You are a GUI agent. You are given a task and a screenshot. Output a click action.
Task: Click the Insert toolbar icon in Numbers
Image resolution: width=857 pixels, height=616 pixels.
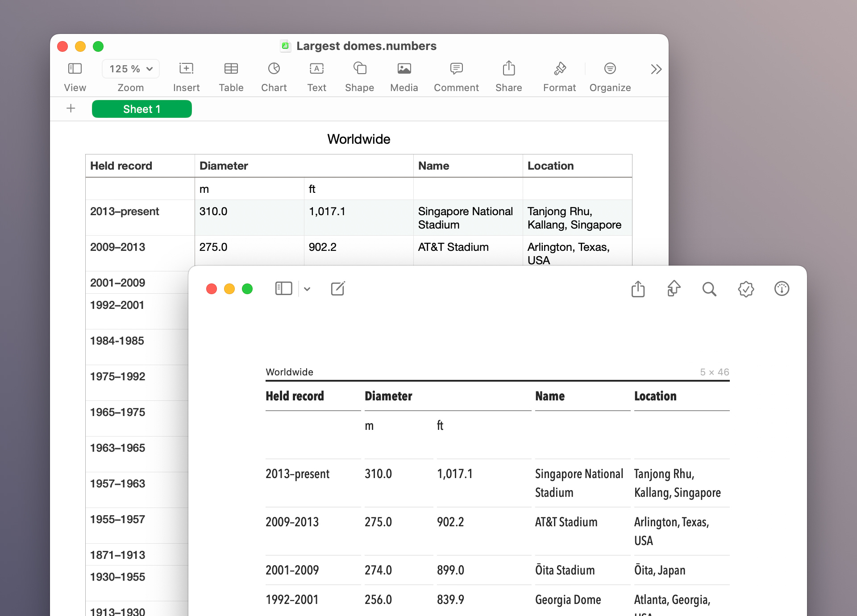pos(186,69)
